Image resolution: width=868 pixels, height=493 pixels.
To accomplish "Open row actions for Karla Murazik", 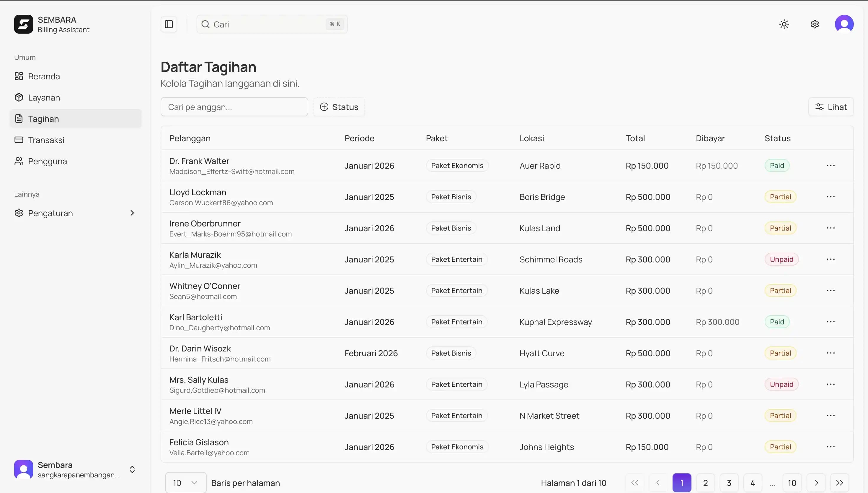I will click(x=831, y=259).
